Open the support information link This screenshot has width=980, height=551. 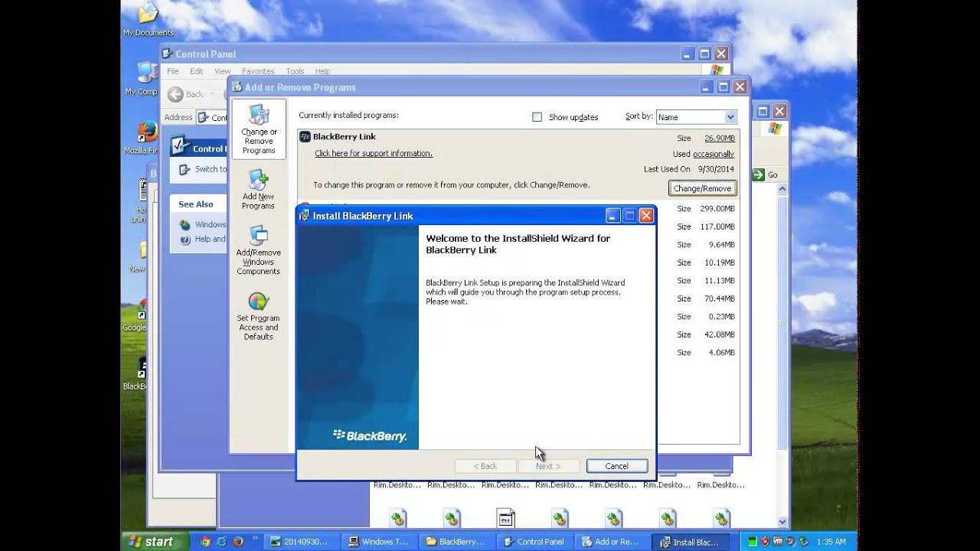[x=374, y=153]
